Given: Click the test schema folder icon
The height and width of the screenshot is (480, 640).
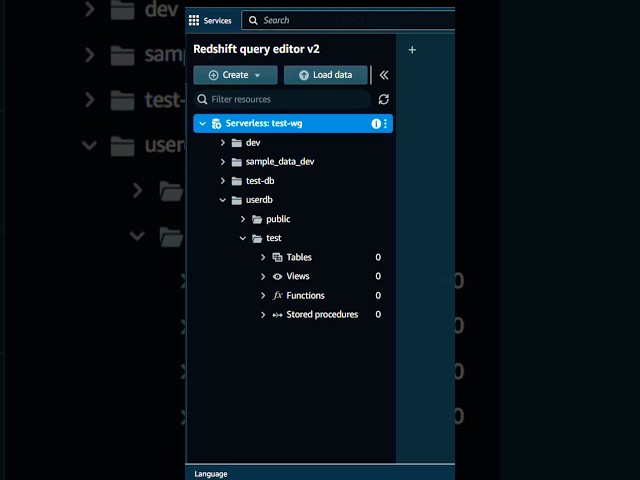Looking at the screenshot, I should coord(257,238).
